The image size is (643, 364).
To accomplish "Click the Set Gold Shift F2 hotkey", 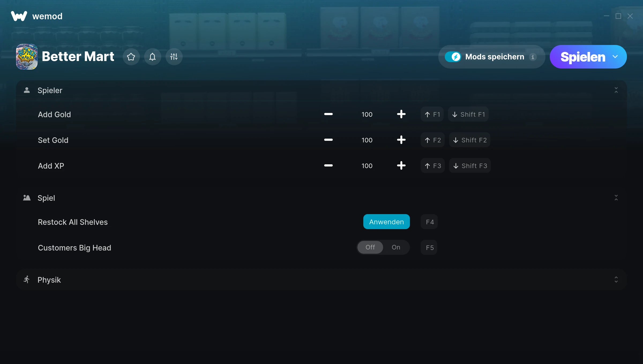I will click(470, 140).
